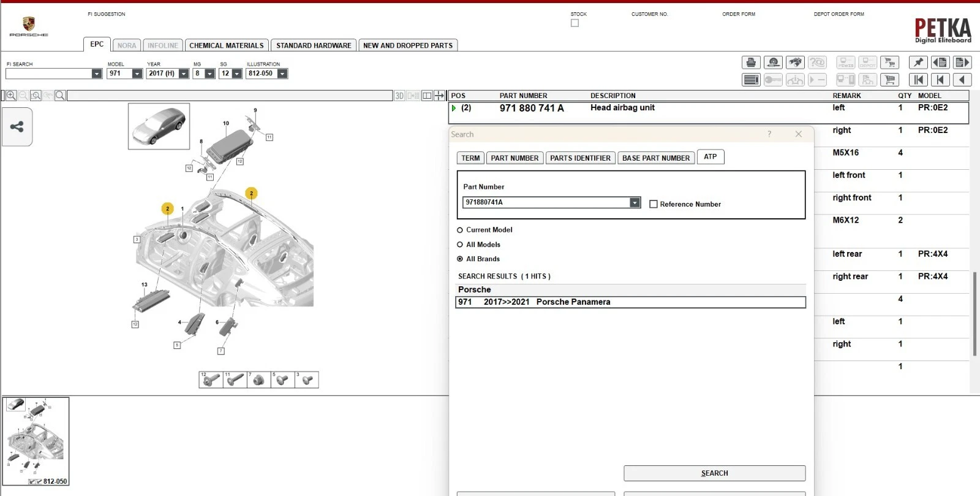Click the Part Number input field
The width and height of the screenshot is (980, 496).
[x=546, y=202]
